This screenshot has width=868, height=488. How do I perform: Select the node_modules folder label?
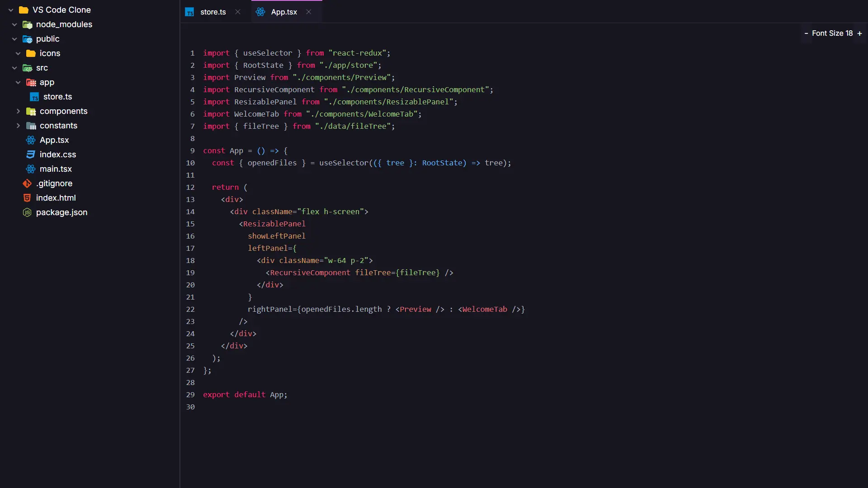[64, 24]
